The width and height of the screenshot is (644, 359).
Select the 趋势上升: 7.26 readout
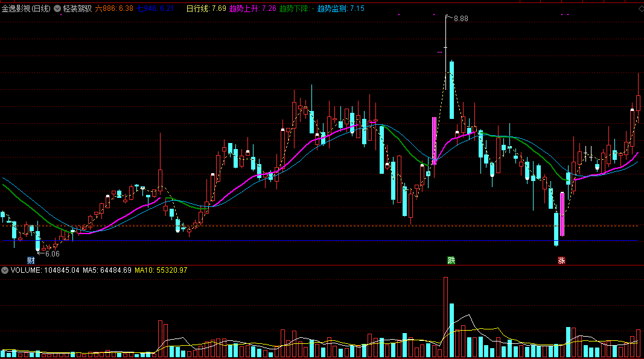(252, 8)
